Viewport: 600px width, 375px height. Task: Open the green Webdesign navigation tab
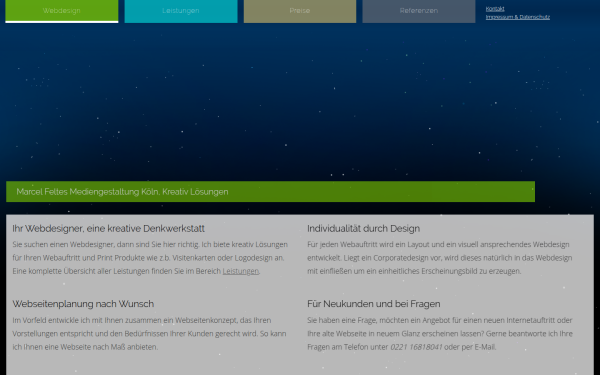click(x=62, y=11)
